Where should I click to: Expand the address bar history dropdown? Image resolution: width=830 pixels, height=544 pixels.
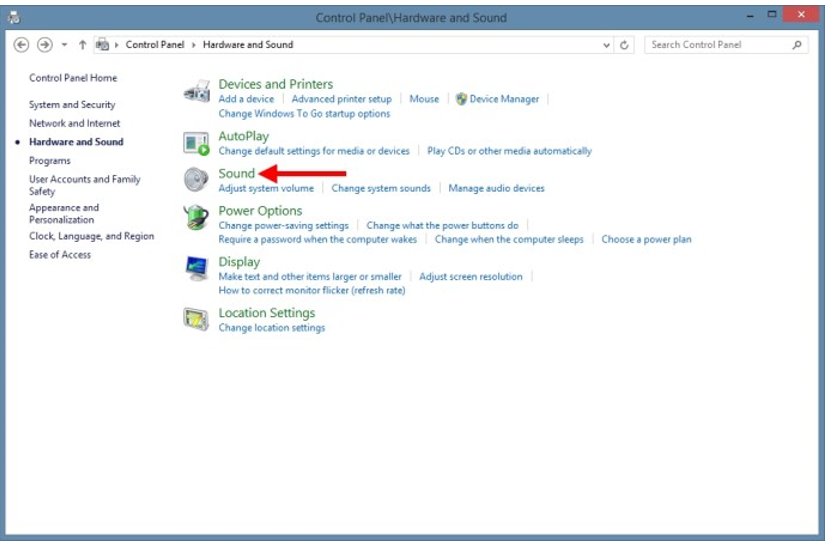pos(606,45)
